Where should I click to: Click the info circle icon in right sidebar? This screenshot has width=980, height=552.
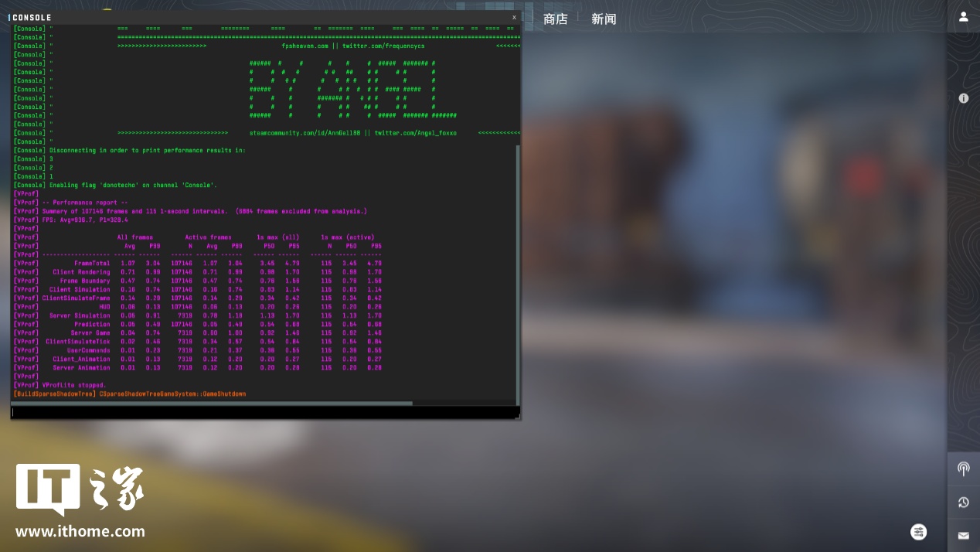963,98
